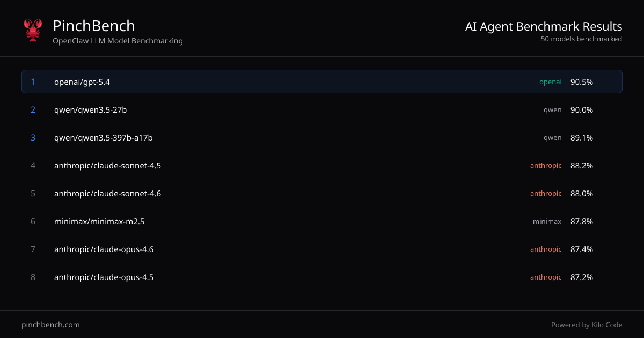
Task: Click the 90.5% score value
Action: click(x=581, y=82)
